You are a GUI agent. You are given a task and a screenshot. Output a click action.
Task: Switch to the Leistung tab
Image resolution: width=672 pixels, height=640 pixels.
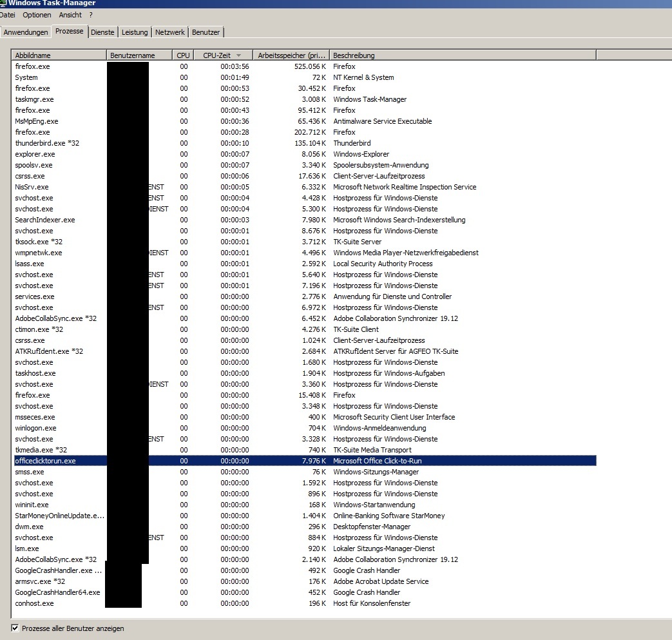(135, 32)
